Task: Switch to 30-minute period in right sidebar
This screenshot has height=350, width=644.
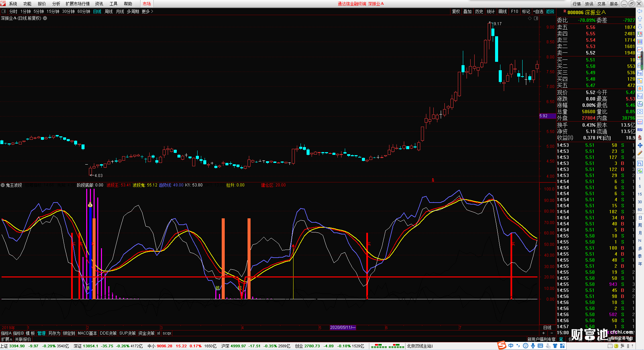Action: pyautogui.click(x=640, y=202)
